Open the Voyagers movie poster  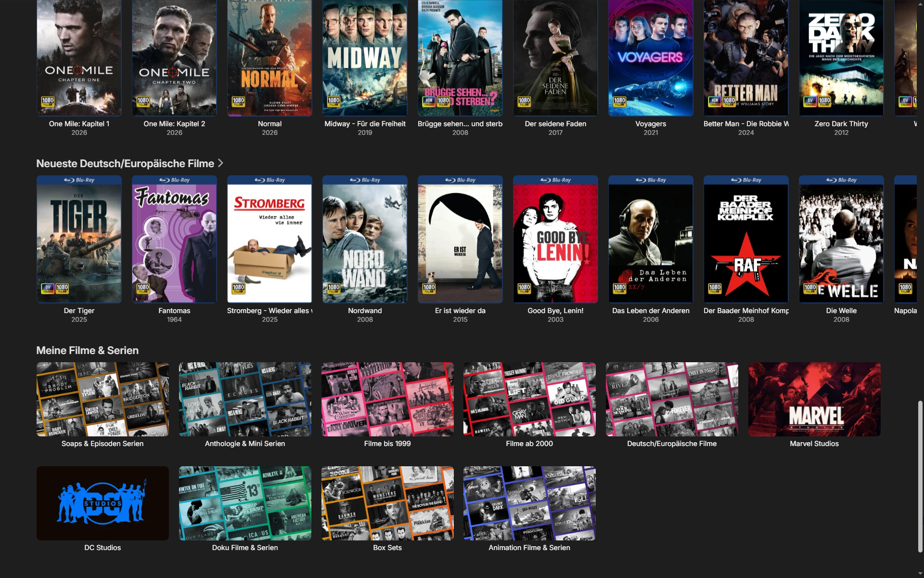coord(651,58)
